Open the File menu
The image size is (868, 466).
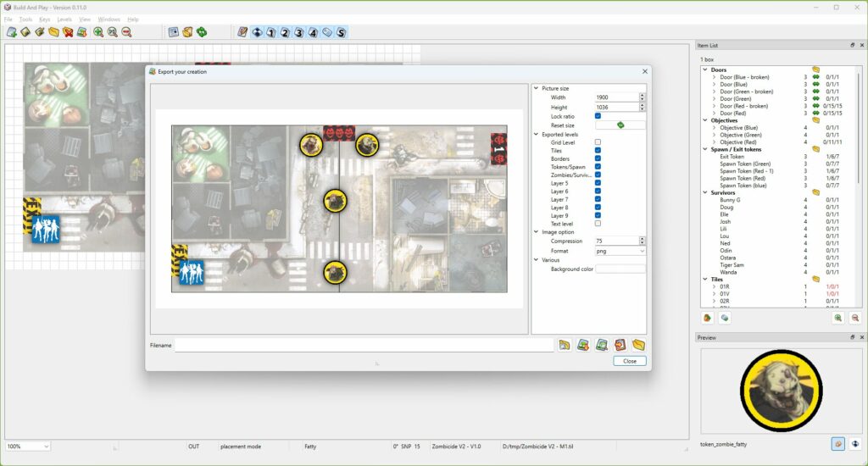point(8,19)
